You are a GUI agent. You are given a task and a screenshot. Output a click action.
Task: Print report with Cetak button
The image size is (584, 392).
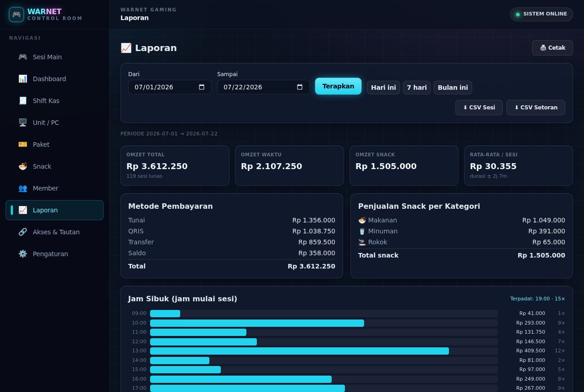point(553,48)
